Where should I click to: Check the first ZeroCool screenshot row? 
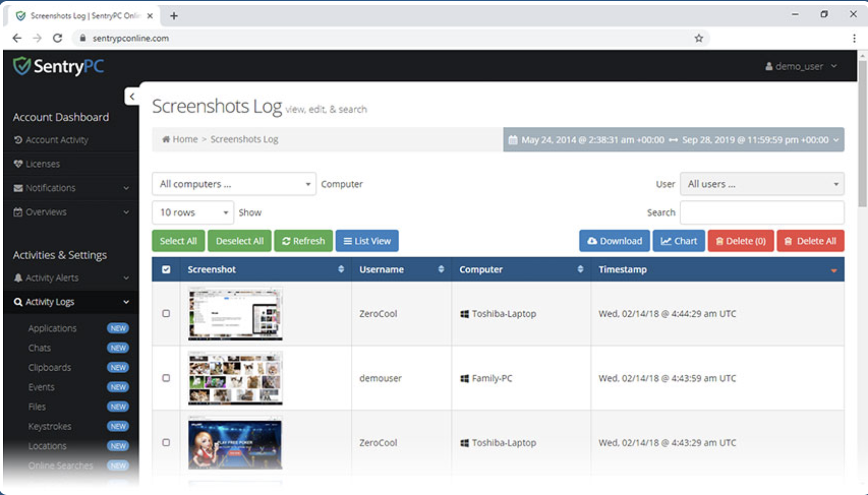(x=165, y=314)
